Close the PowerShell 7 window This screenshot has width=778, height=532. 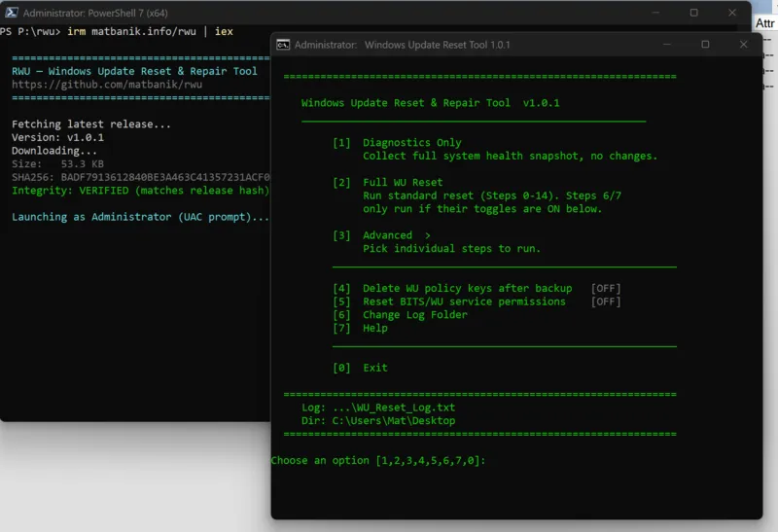(732, 13)
